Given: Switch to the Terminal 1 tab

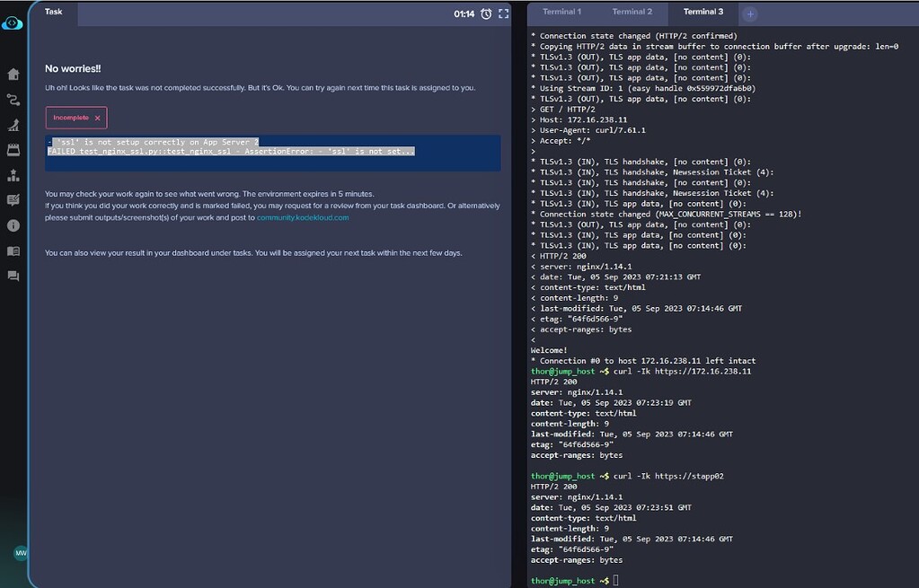Looking at the screenshot, I should pyautogui.click(x=561, y=12).
